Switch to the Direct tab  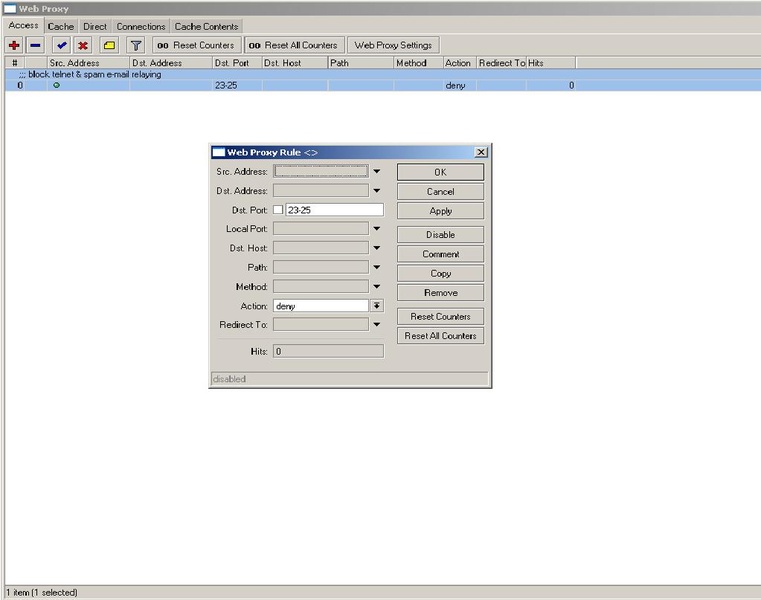coord(95,27)
